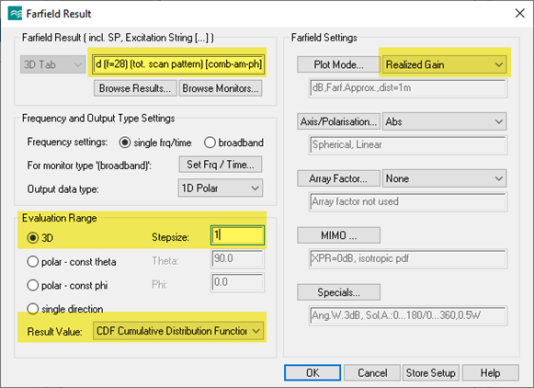Select single direction radio button
This screenshot has width=534, height=388.
(33, 309)
